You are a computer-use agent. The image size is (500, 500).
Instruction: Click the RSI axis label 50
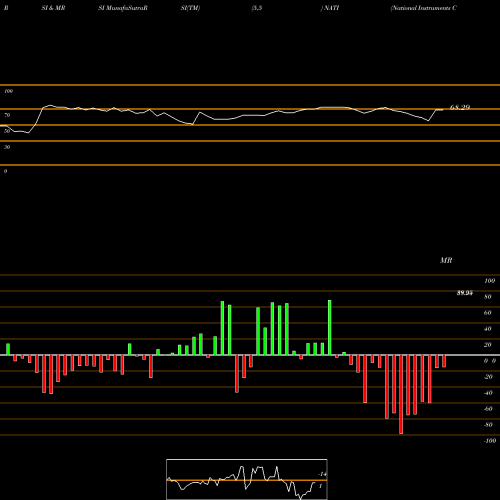pyautogui.click(x=7, y=131)
